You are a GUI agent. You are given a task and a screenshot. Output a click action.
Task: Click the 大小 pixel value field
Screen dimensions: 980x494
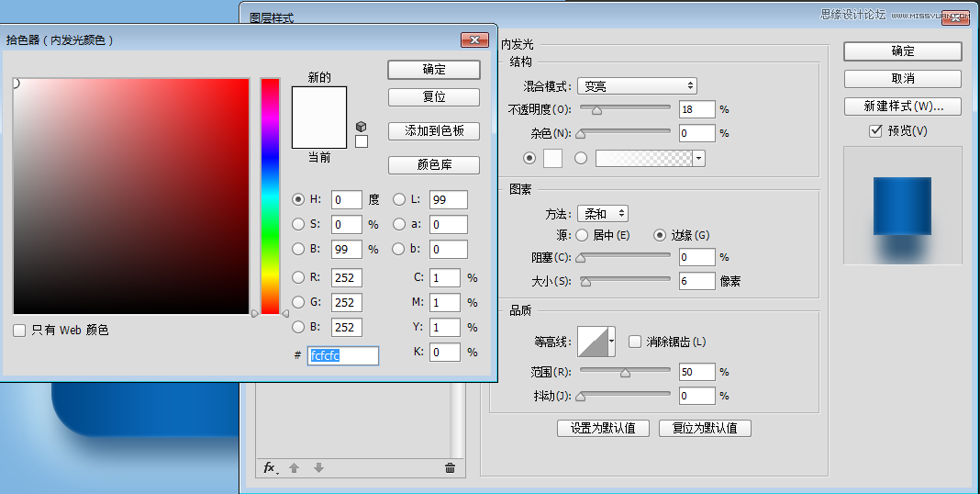[x=696, y=281]
